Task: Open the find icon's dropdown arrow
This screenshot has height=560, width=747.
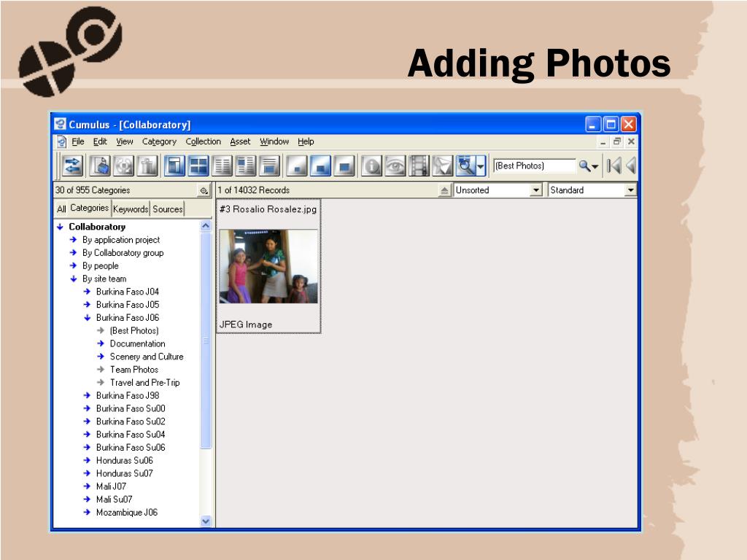Action: pyautogui.click(x=481, y=166)
